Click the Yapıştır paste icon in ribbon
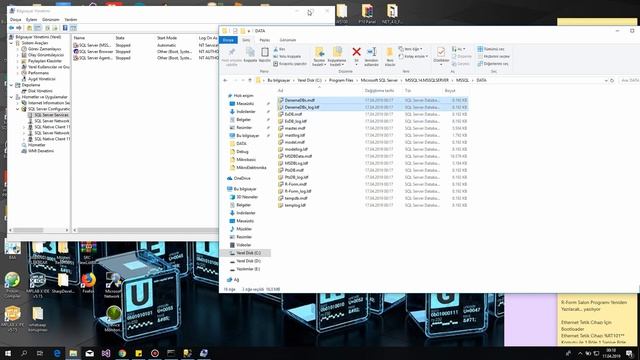The image size is (640, 360). (264, 52)
